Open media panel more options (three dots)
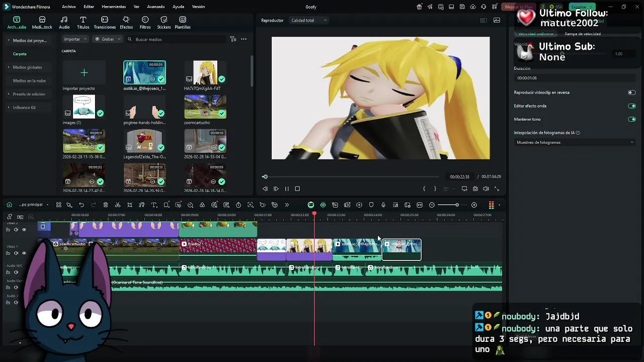 pos(244,39)
